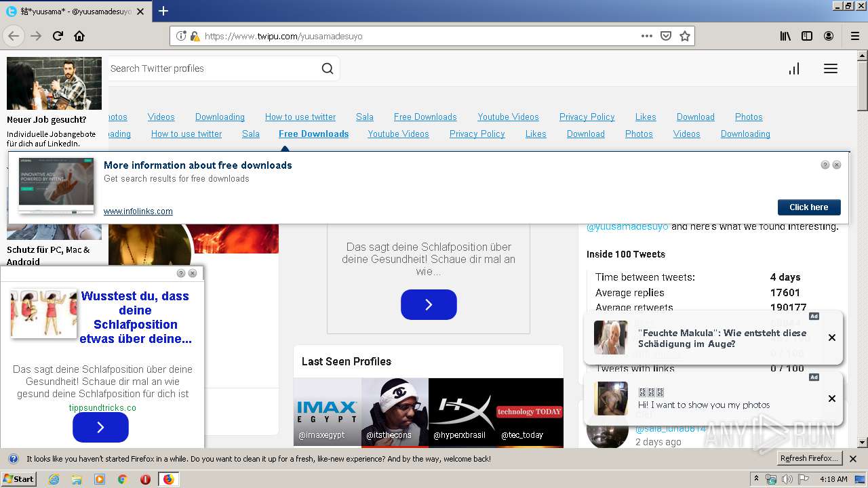868x488 pixels.
Task: Open @itsthecons profile thumbnail
Action: click(x=395, y=412)
